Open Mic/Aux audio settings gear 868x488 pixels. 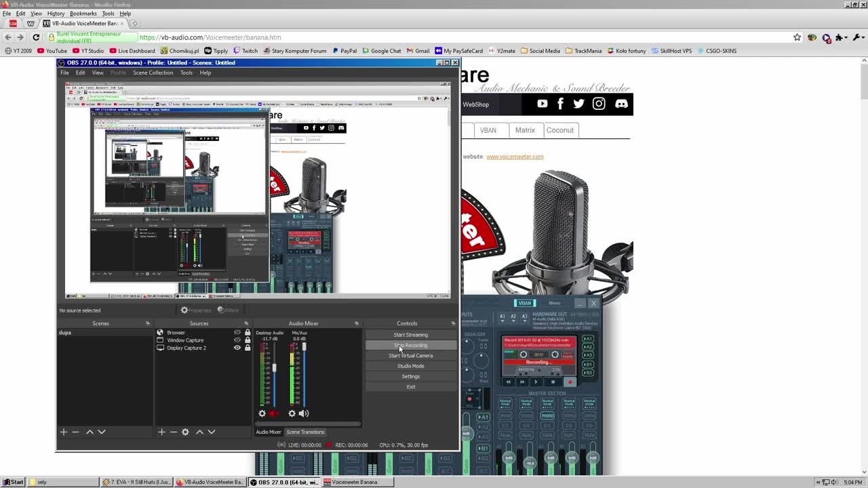coord(292,413)
